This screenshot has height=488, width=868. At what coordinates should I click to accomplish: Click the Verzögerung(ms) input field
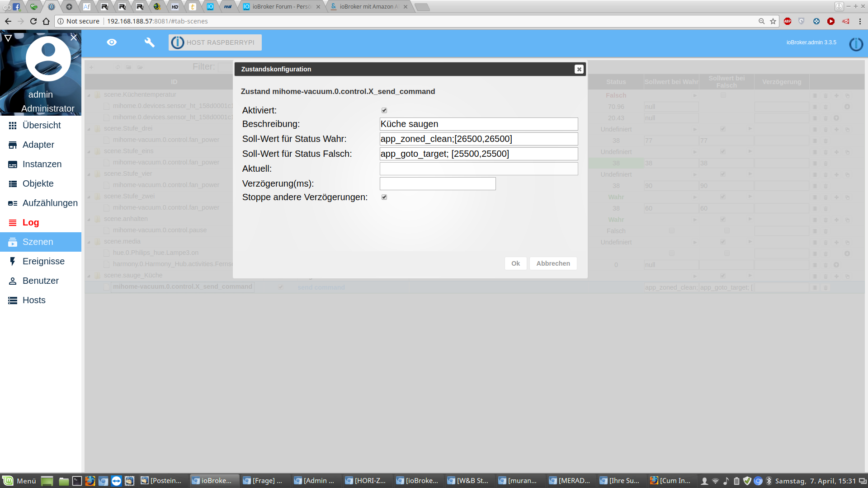coord(437,184)
